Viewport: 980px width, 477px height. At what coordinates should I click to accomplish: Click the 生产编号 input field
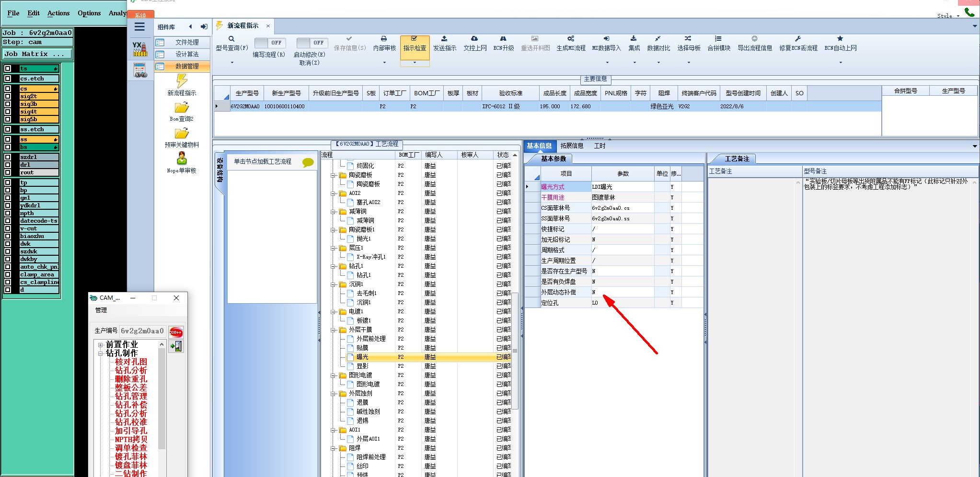click(x=142, y=331)
